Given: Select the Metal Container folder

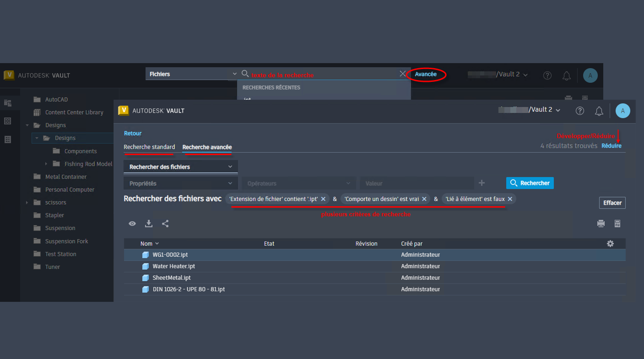Looking at the screenshot, I should pyautogui.click(x=66, y=177).
